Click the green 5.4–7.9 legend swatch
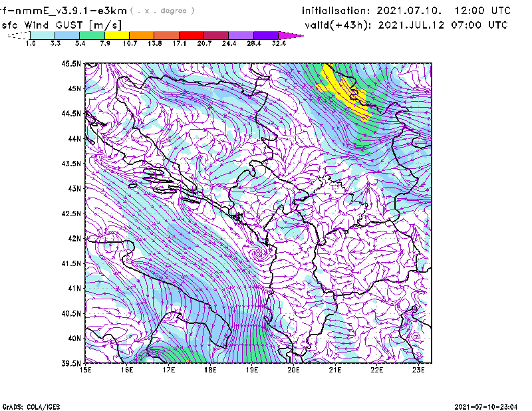Screen dimensions: 532x411 point(92,35)
